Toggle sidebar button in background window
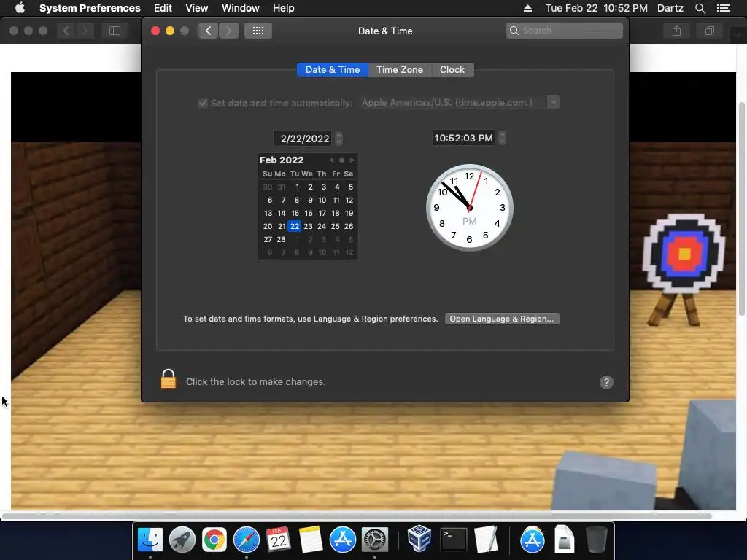The image size is (747, 560). tap(115, 31)
